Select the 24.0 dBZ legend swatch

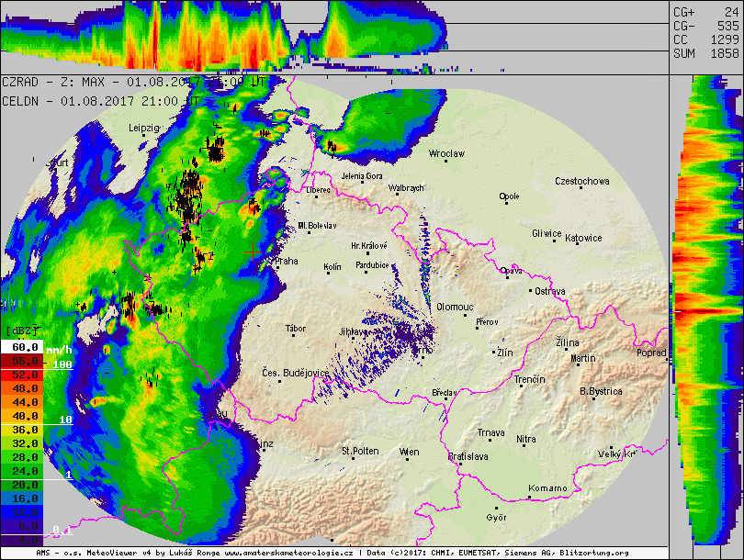pos(22,471)
